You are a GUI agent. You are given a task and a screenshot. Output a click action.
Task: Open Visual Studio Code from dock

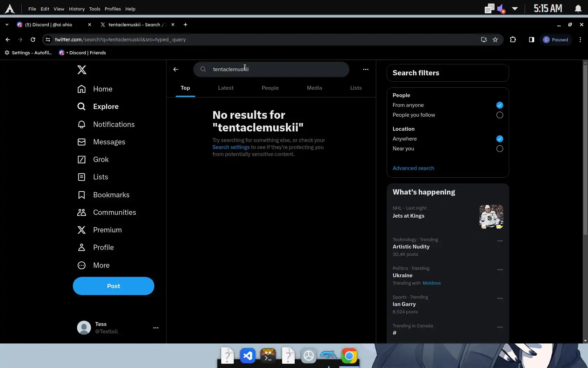[x=248, y=356]
